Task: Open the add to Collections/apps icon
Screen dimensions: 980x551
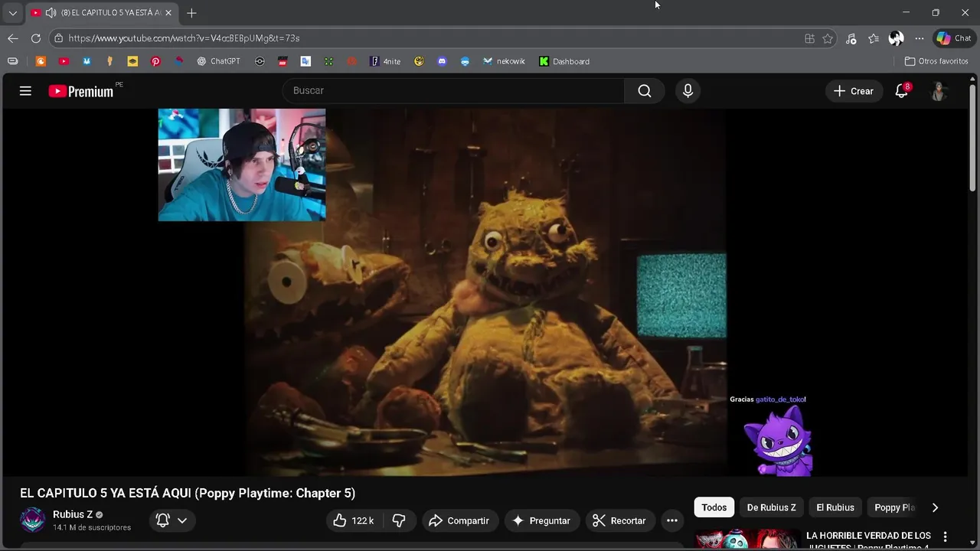Action: tap(809, 38)
